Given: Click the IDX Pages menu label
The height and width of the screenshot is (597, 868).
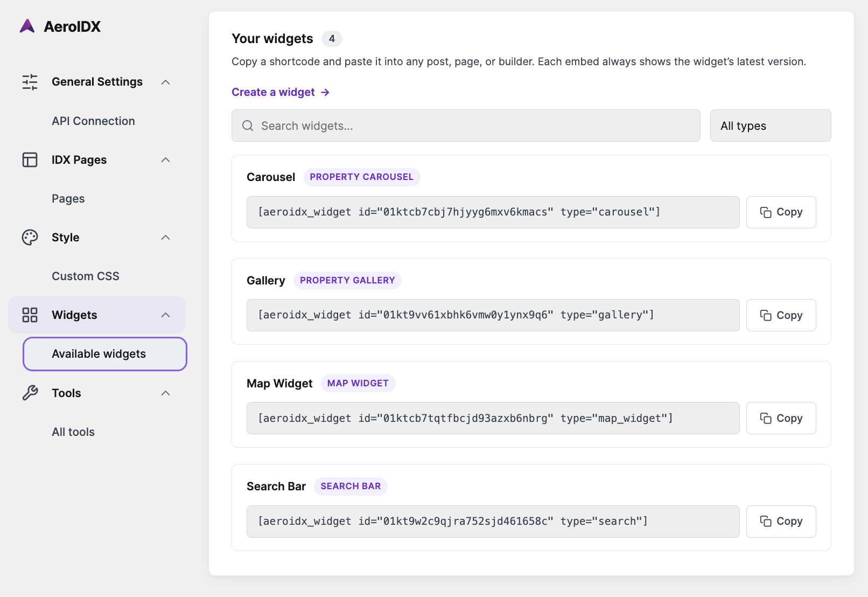Looking at the screenshot, I should pos(79,159).
